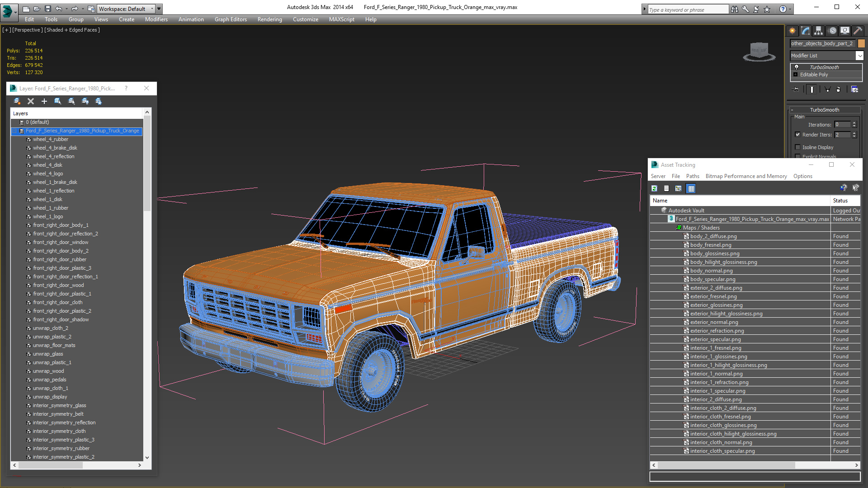This screenshot has width=868, height=488.
Task: Collapse the Ford_F_Series_Ranger layer tree
Action: pos(14,131)
